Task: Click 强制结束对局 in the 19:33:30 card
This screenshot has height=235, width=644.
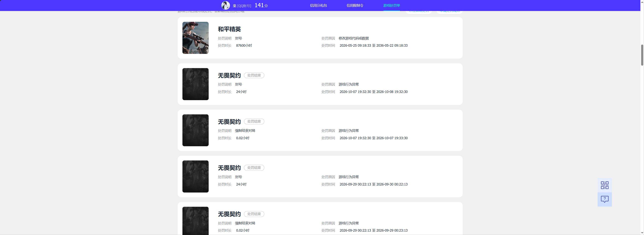Action: [245, 131]
